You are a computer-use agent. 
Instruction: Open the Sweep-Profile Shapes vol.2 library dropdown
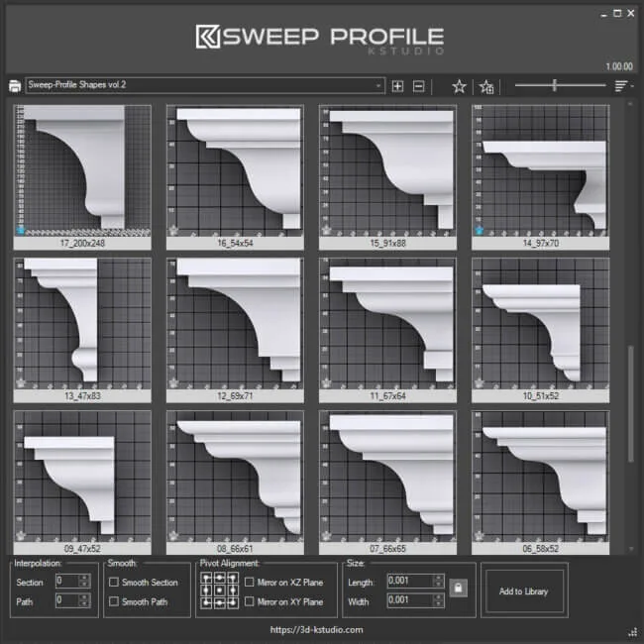coord(206,86)
